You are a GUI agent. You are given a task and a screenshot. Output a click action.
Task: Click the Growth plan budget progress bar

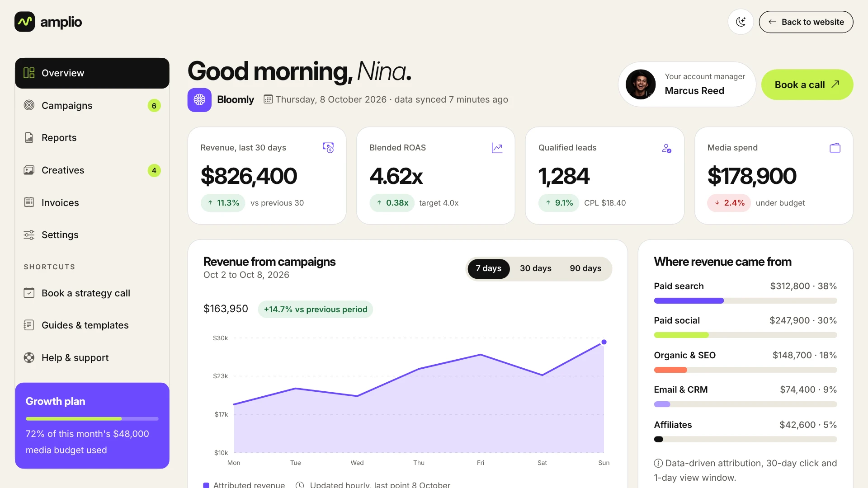coord(92,419)
